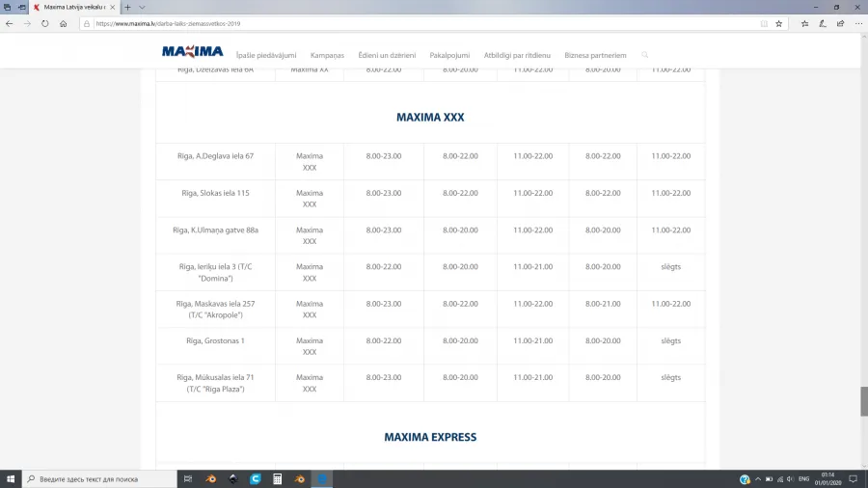Open the Kampaņas menu item
Viewport: 868px width, 488px height.
pos(327,55)
